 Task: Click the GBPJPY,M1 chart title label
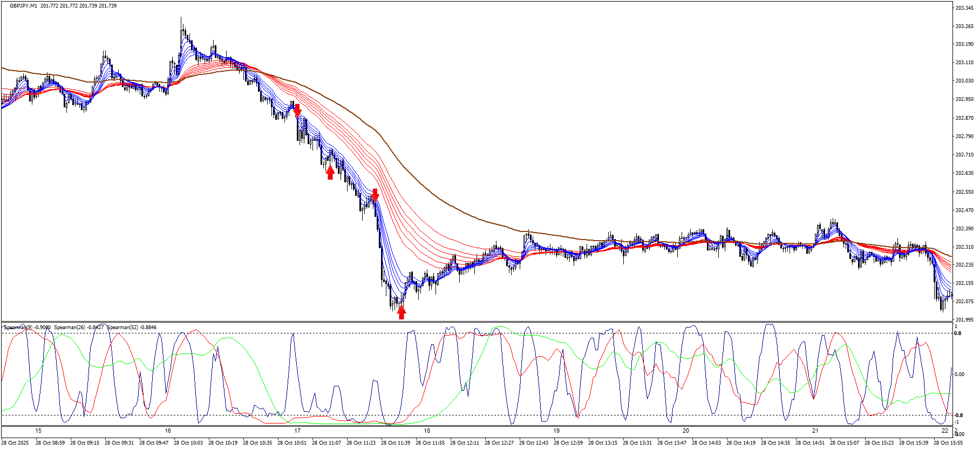pos(23,6)
